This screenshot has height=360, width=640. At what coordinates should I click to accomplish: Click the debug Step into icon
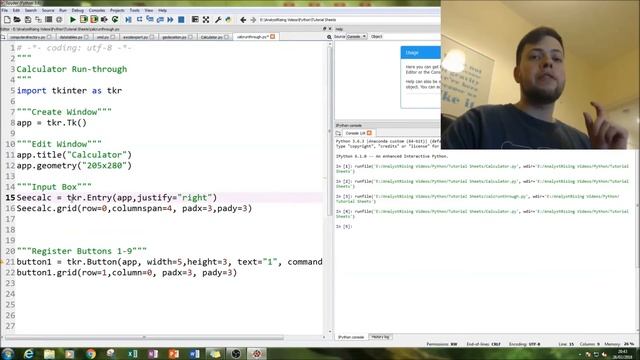[x=150, y=20]
